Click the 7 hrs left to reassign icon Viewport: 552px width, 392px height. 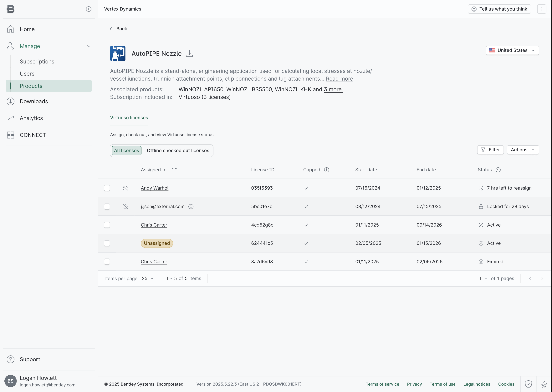click(481, 188)
